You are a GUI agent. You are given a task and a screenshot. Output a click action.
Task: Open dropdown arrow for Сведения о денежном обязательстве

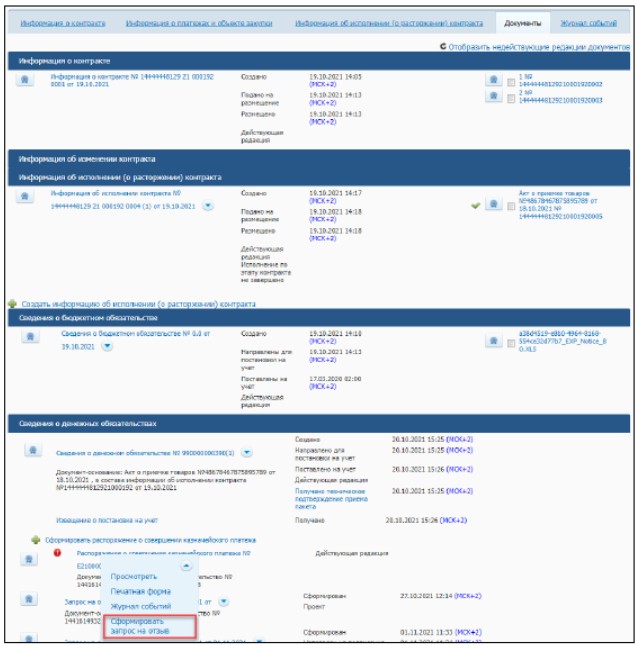click(x=247, y=452)
